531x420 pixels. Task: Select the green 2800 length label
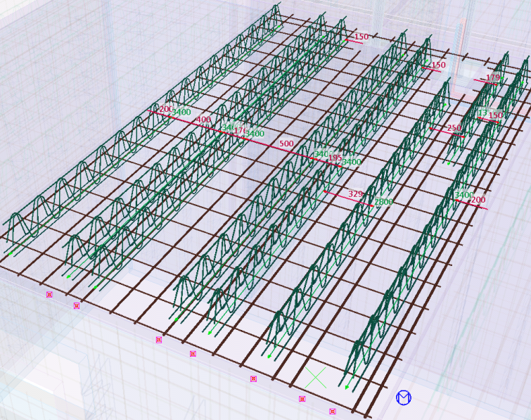[x=383, y=203]
